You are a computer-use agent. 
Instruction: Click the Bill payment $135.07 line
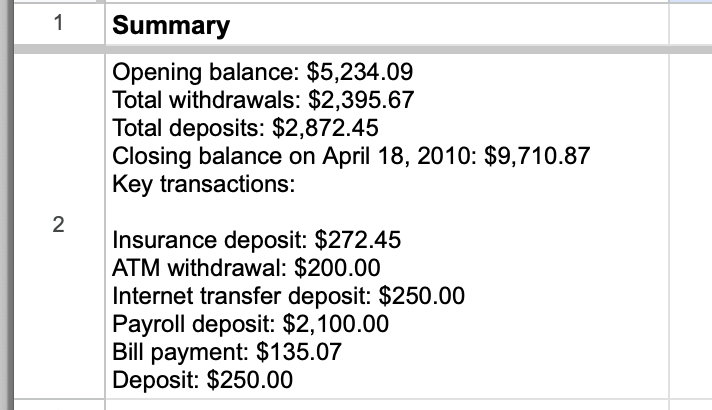pyautogui.click(x=227, y=352)
